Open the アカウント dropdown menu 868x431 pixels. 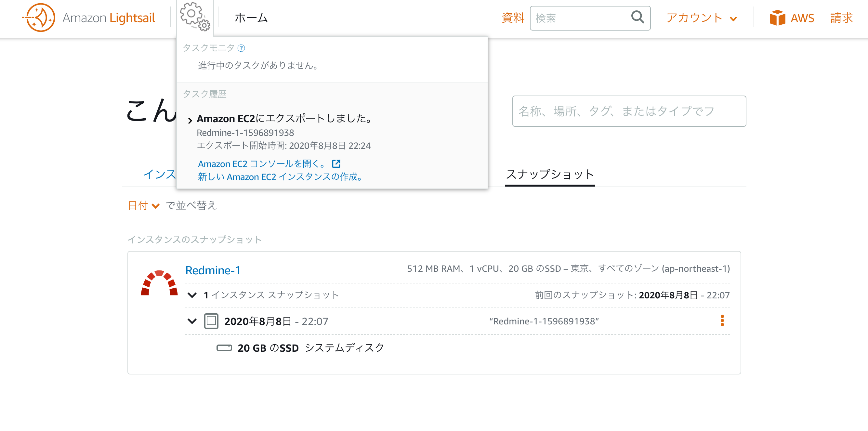tap(701, 18)
